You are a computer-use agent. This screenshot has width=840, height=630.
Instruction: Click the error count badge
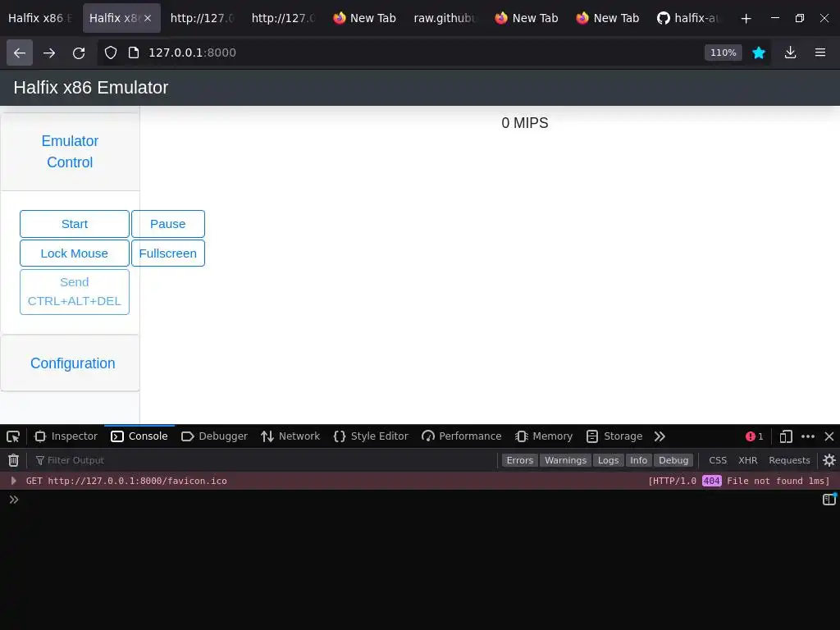pos(755,436)
